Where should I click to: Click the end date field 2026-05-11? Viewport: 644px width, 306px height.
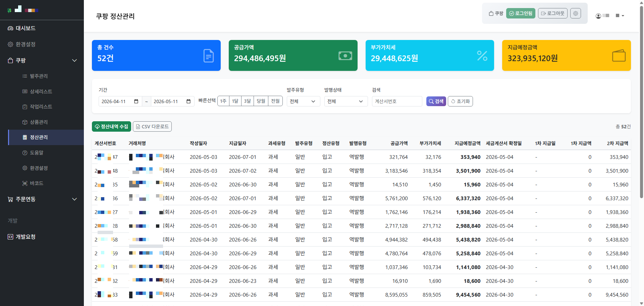click(x=172, y=101)
